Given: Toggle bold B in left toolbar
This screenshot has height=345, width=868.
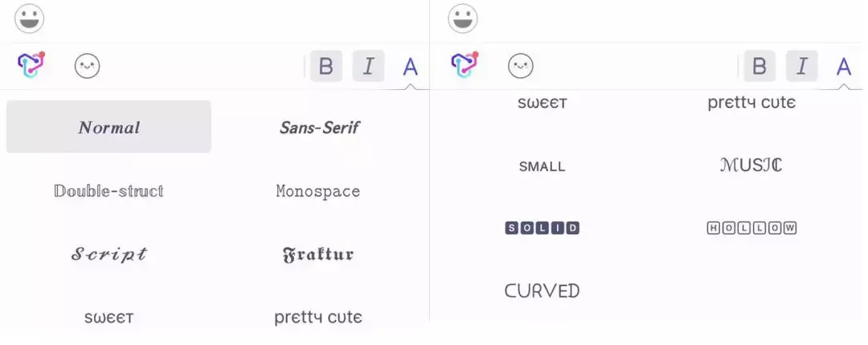Looking at the screenshot, I should pos(326,66).
